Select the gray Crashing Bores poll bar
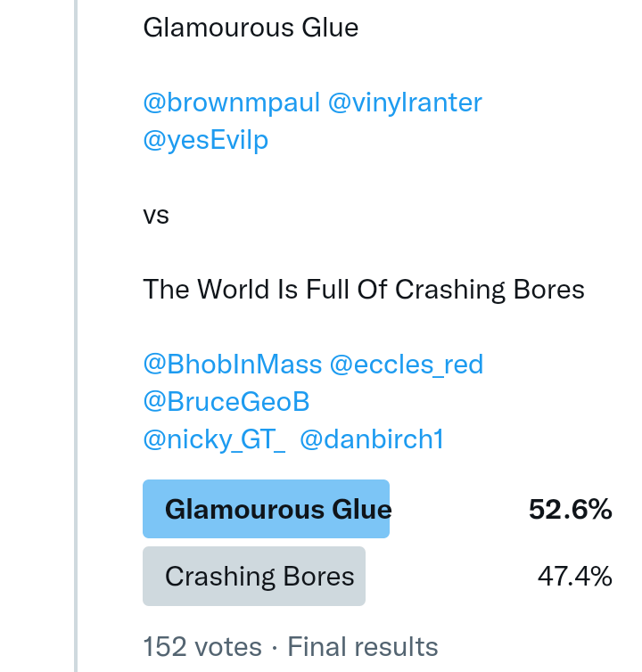Screen dimensions: 642x672 pos(254,577)
